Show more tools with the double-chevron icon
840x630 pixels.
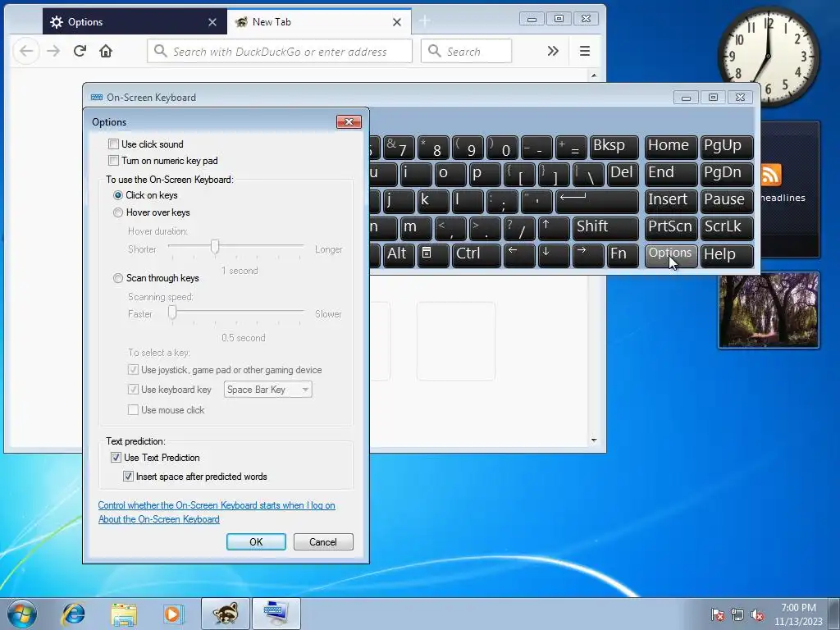point(553,52)
